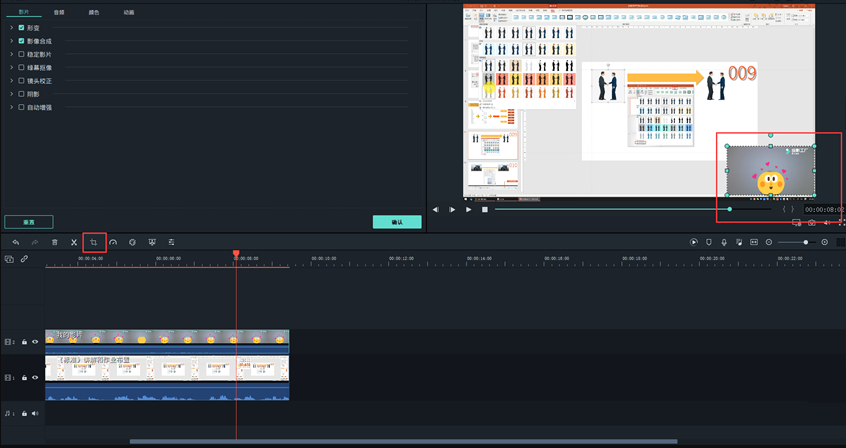Screen dimensions: 846x448
Task: Expand the 影像合成 section
Action: [11, 41]
